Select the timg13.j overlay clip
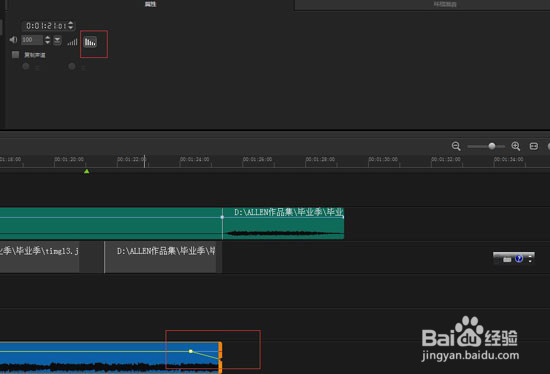This screenshot has height=374, width=550. click(39, 257)
